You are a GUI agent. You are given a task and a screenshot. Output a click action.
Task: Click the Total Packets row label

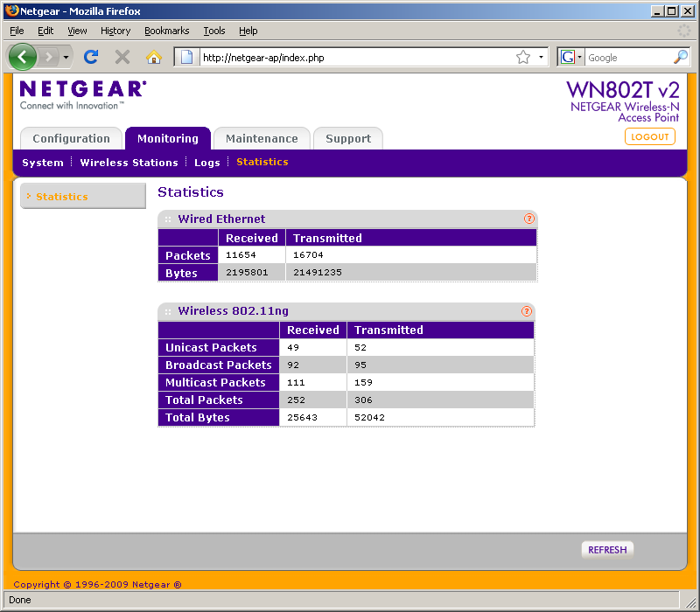tap(204, 400)
